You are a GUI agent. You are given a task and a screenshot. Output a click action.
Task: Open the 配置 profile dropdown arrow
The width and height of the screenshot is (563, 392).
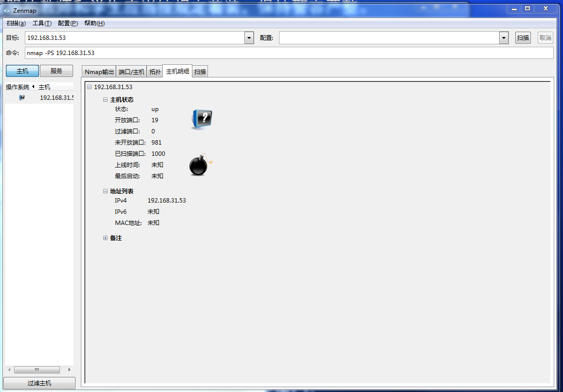click(504, 37)
